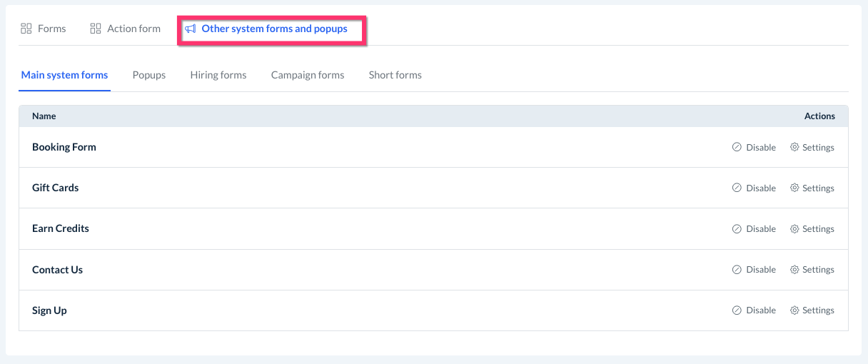The width and height of the screenshot is (868, 364).
Task: Disable the Booking Form
Action: tap(760, 148)
